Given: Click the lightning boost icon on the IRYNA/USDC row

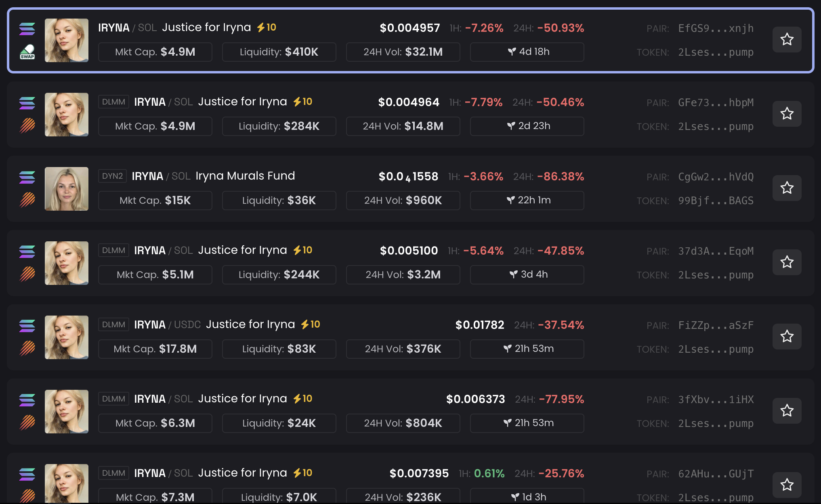Looking at the screenshot, I should click(305, 324).
